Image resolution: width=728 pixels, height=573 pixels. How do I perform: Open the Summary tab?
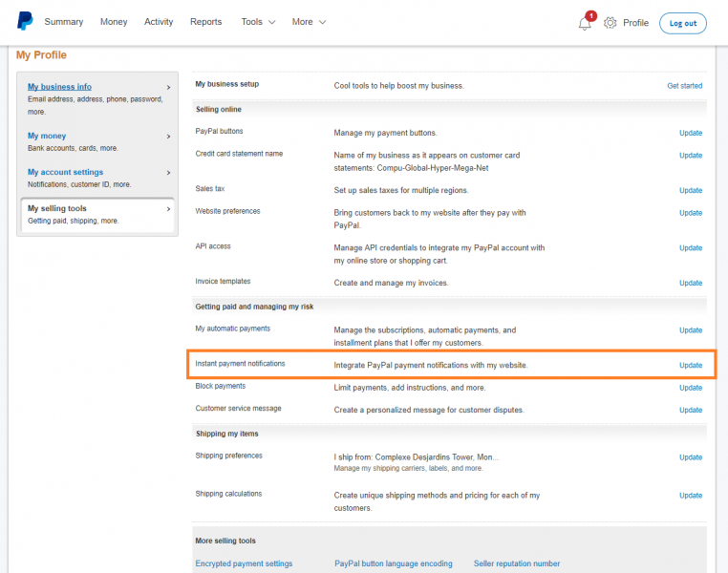(x=64, y=22)
